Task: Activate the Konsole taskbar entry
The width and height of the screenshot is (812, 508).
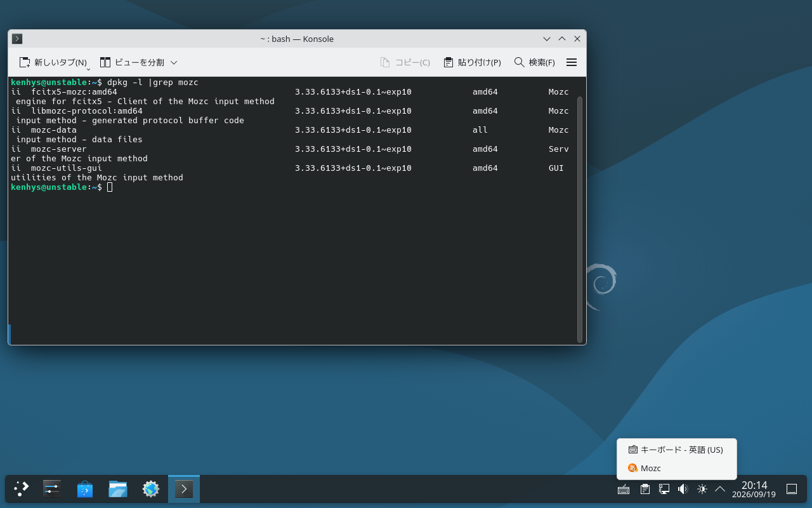Action: [x=184, y=489]
